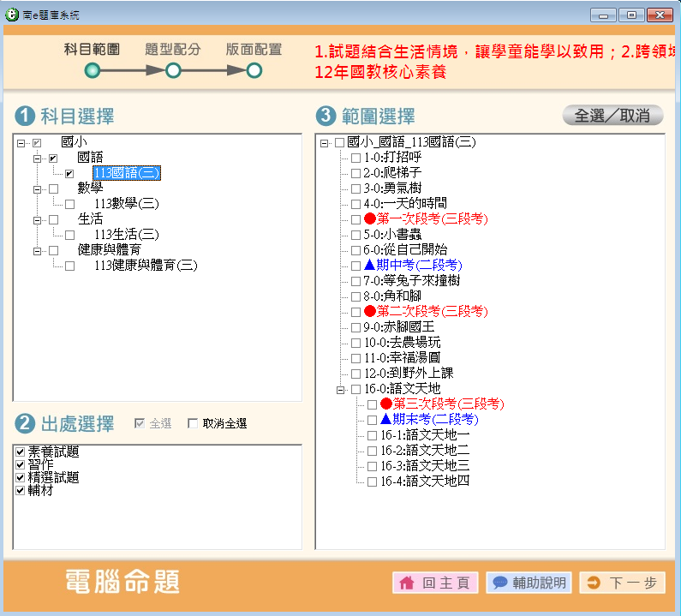Click blue triangle of 期中考(二段考)

[369, 264]
